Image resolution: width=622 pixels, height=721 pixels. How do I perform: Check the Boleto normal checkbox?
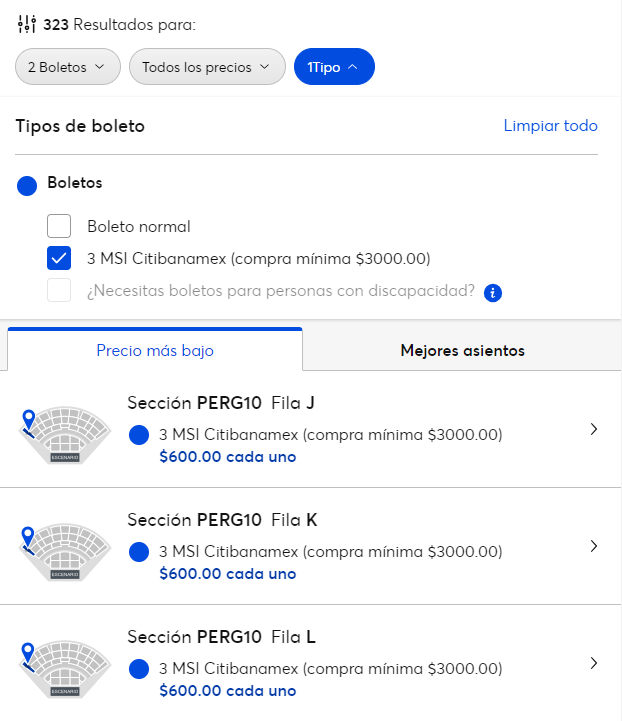coord(59,226)
